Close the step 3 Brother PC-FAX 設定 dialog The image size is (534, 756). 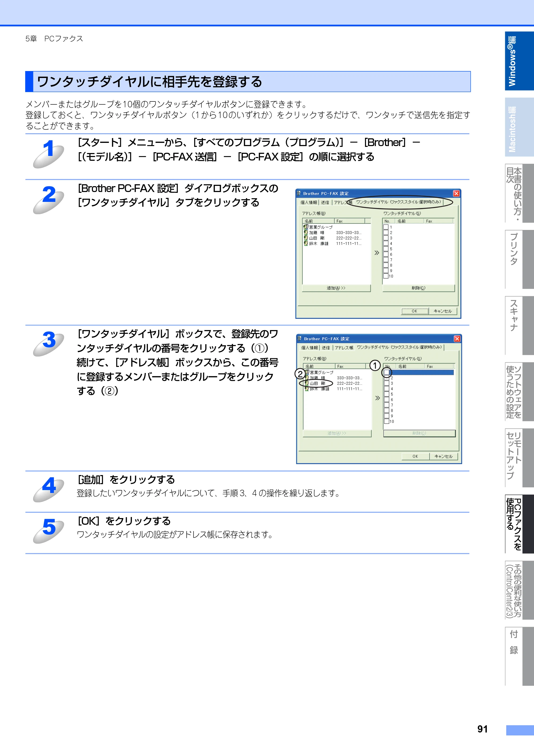pos(457,339)
